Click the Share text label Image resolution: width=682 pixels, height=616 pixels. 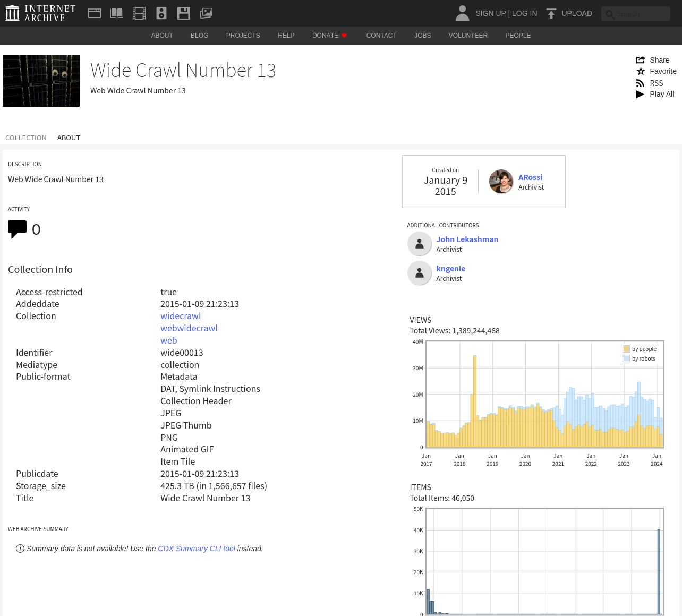click(x=660, y=60)
